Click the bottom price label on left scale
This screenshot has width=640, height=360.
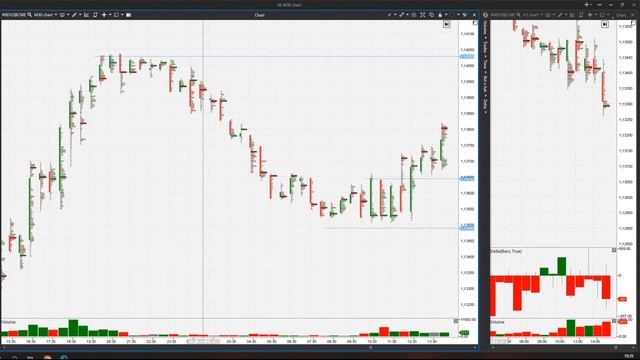(468, 304)
